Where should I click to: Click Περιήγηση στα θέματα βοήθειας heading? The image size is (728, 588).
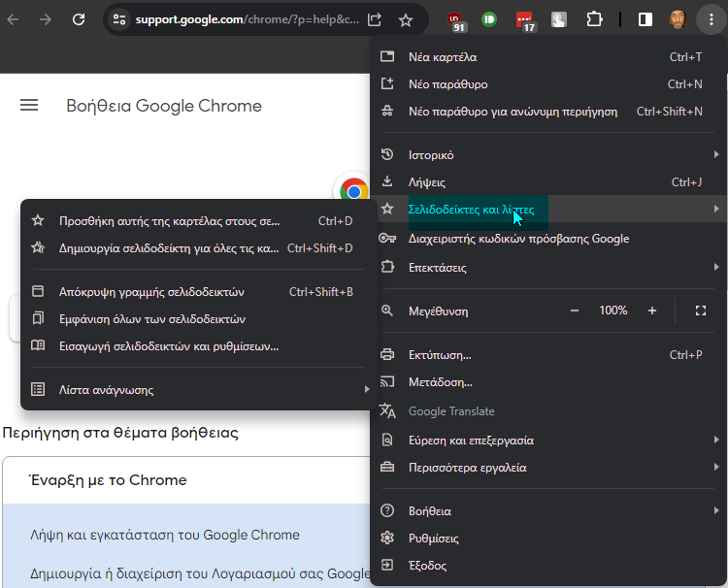pyautogui.click(x=120, y=433)
